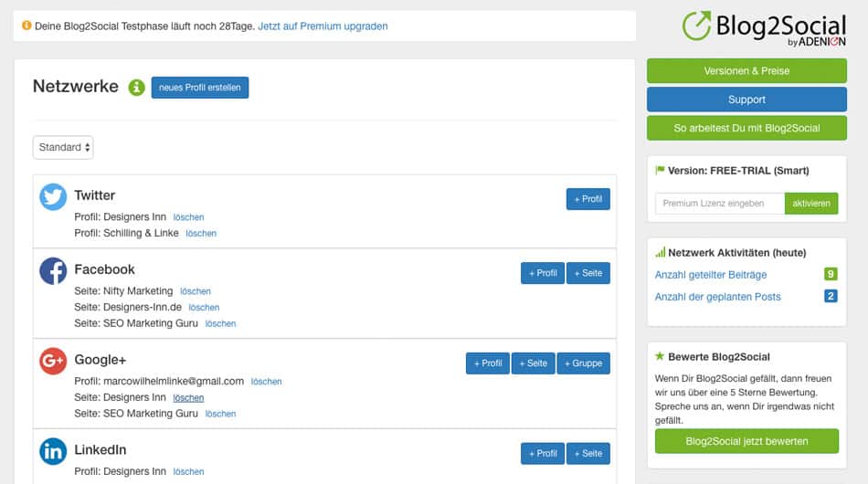The height and width of the screenshot is (484, 868).
Task: Delete Google+ profile marcowilhelmlinke@gmail.com
Action: pyautogui.click(x=266, y=381)
